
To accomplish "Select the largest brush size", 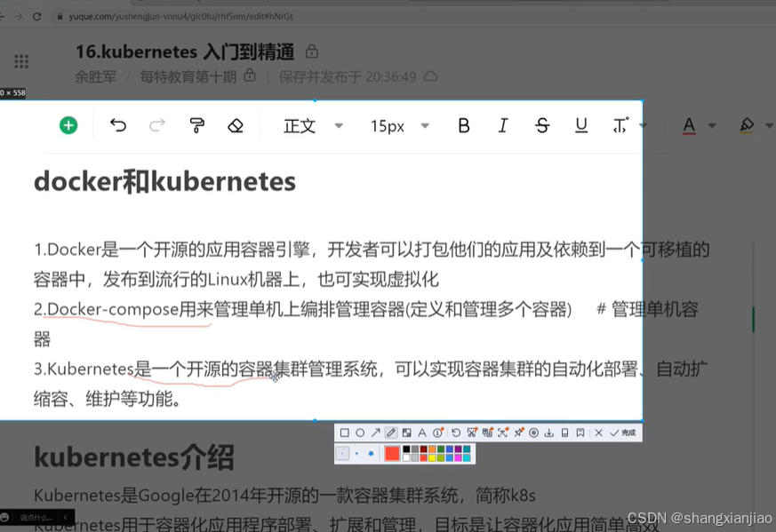I will 372,453.
